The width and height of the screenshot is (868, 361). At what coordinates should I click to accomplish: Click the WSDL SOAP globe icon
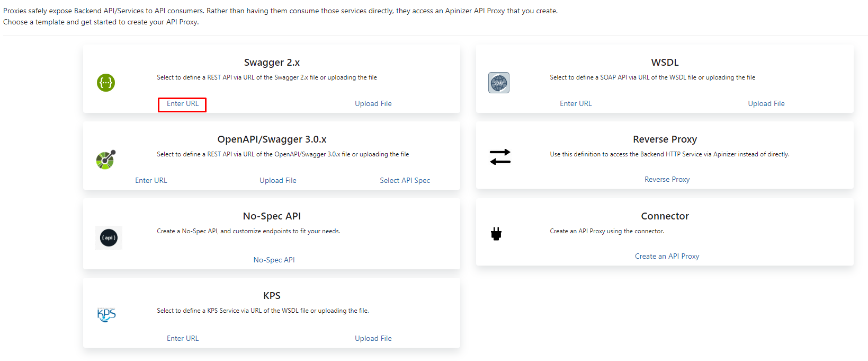tap(498, 83)
